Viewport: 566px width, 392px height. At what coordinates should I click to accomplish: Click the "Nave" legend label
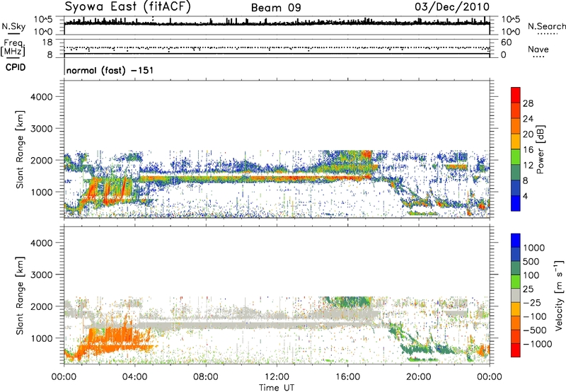coord(538,49)
